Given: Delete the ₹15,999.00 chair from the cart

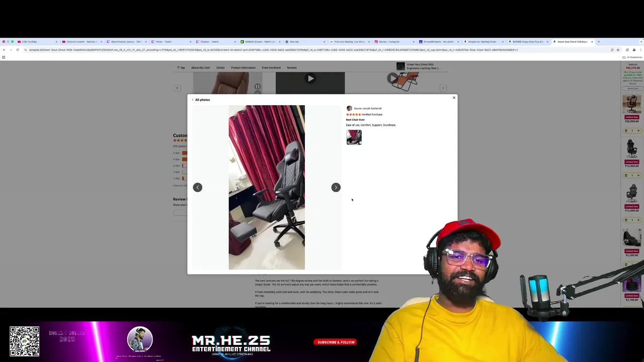Looking at the screenshot, I should click(x=626, y=220).
